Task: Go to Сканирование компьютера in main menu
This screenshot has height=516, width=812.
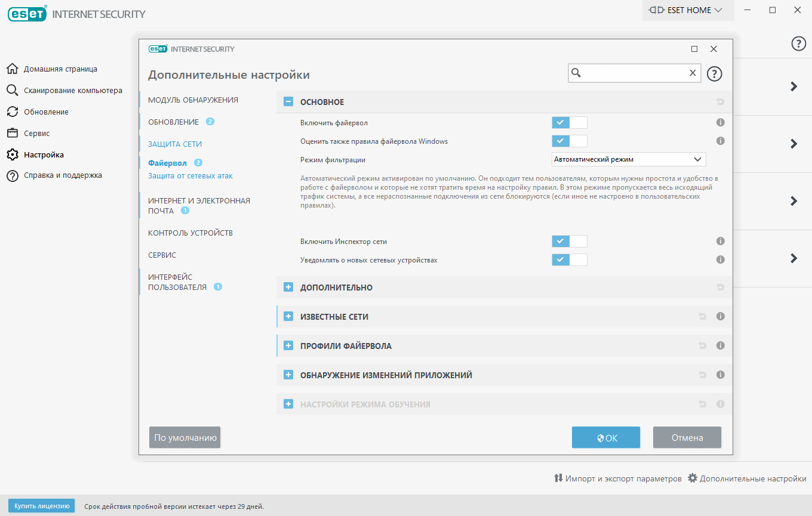Action: pos(73,91)
